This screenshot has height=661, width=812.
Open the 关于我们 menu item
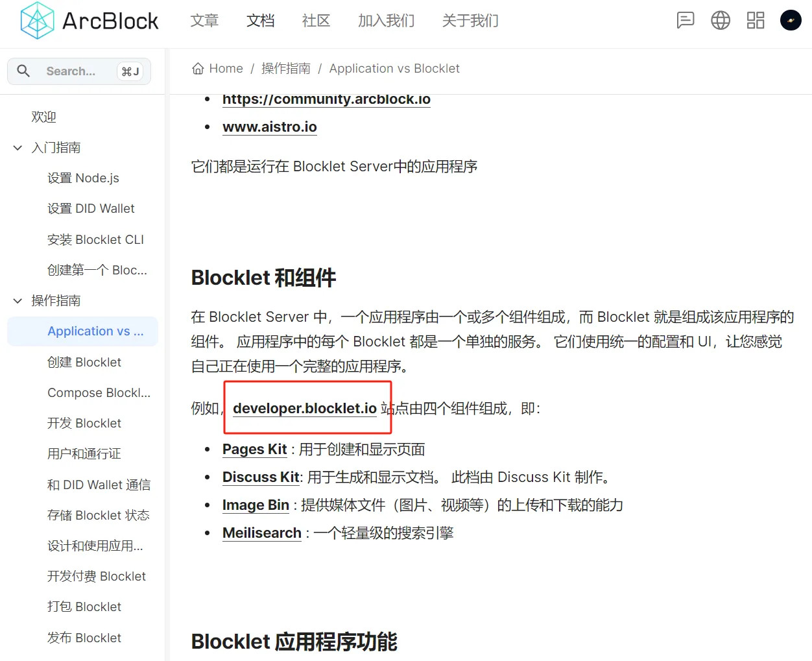click(x=471, y=21)
